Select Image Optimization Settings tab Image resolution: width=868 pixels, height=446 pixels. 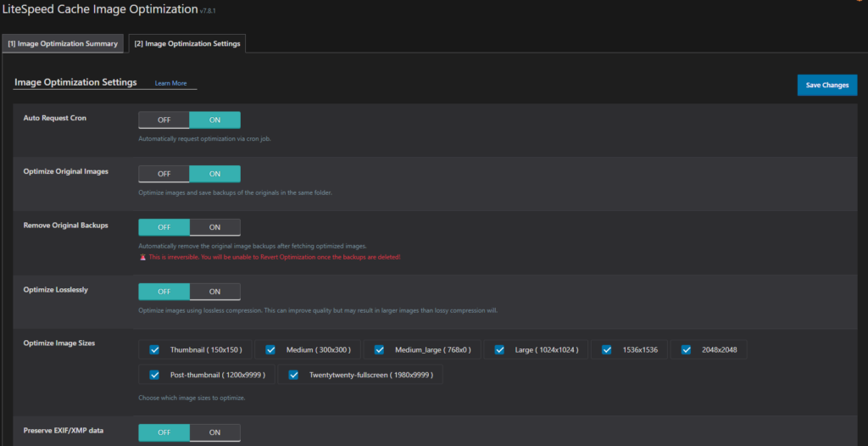[x=187, y=44]
